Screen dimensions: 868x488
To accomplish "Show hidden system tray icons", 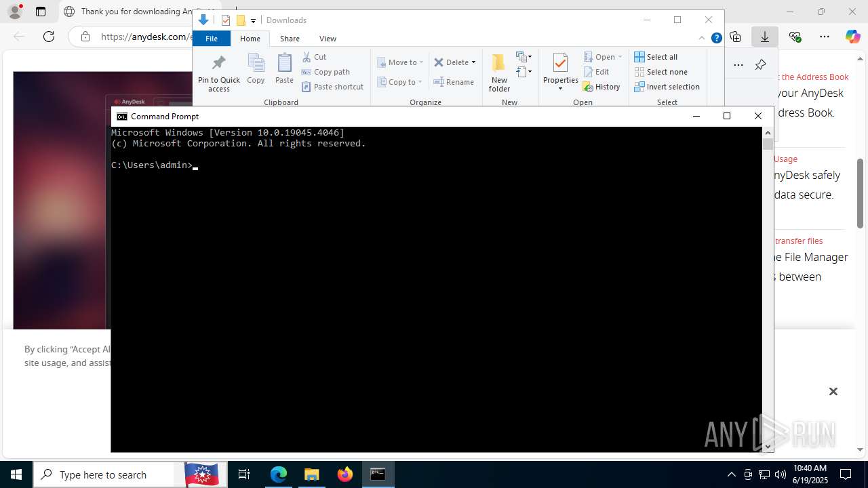I will [x=731, y=474].
